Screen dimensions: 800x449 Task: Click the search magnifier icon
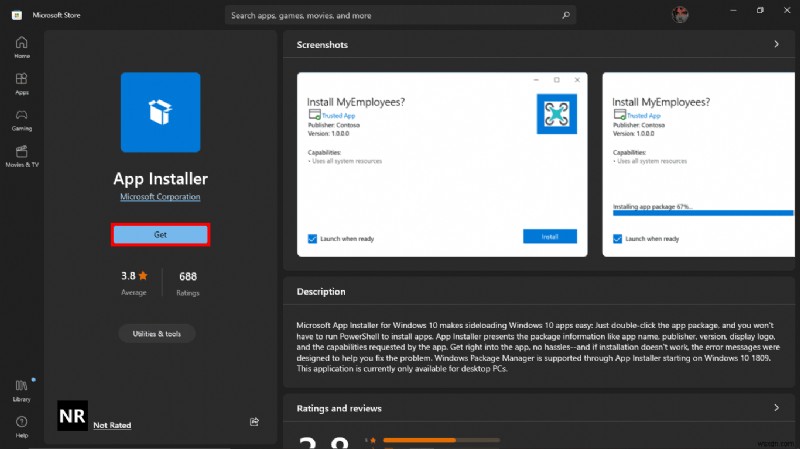pos(566,15)
